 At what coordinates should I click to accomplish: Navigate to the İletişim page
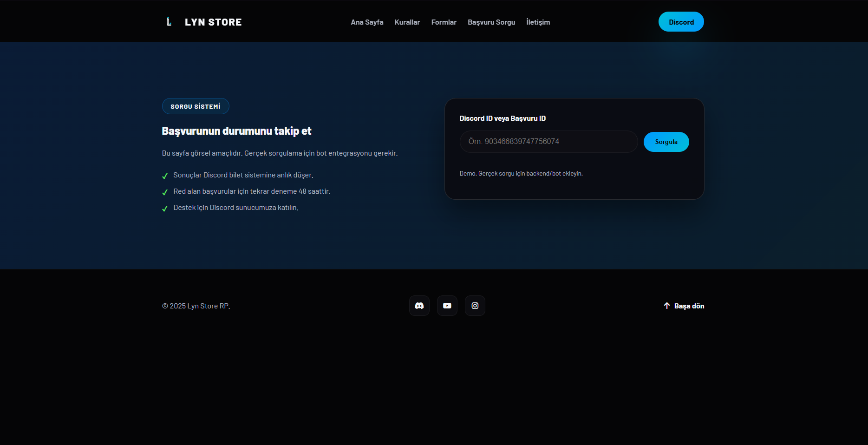pos(538,22)
